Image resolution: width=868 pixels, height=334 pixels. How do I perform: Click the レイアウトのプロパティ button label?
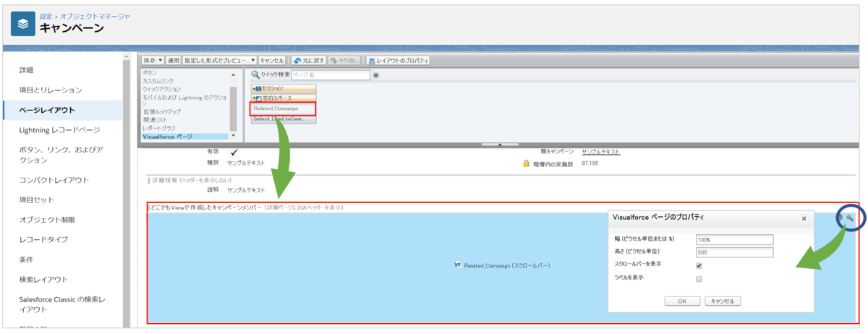404,60
